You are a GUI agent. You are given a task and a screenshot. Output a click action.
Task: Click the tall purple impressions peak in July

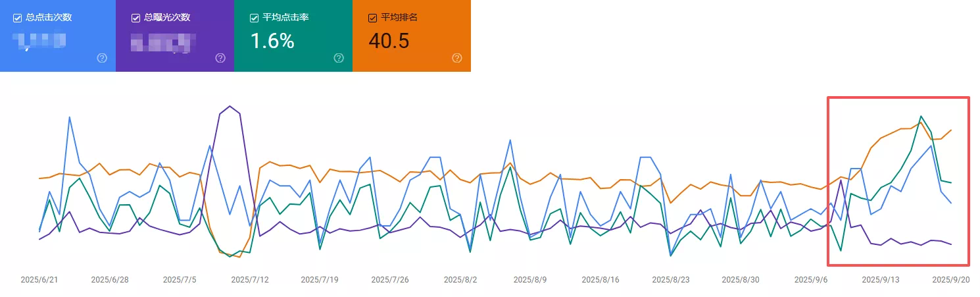tap(229, 106)
